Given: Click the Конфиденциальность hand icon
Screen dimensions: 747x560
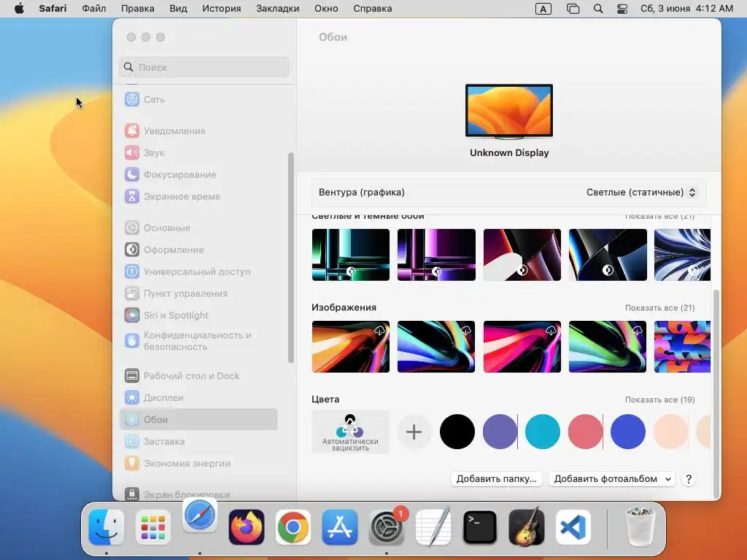Looking at the screenshot, I should point(132,341).
